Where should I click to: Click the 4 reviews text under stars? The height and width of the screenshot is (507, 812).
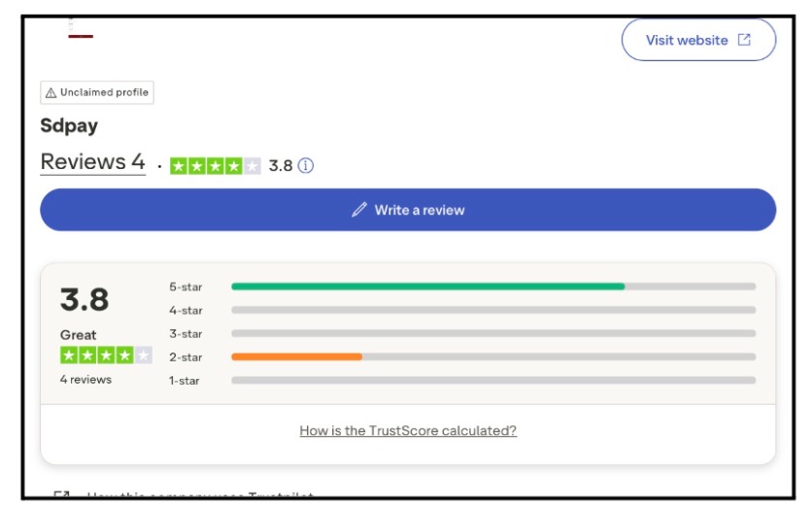coord(85,380)
